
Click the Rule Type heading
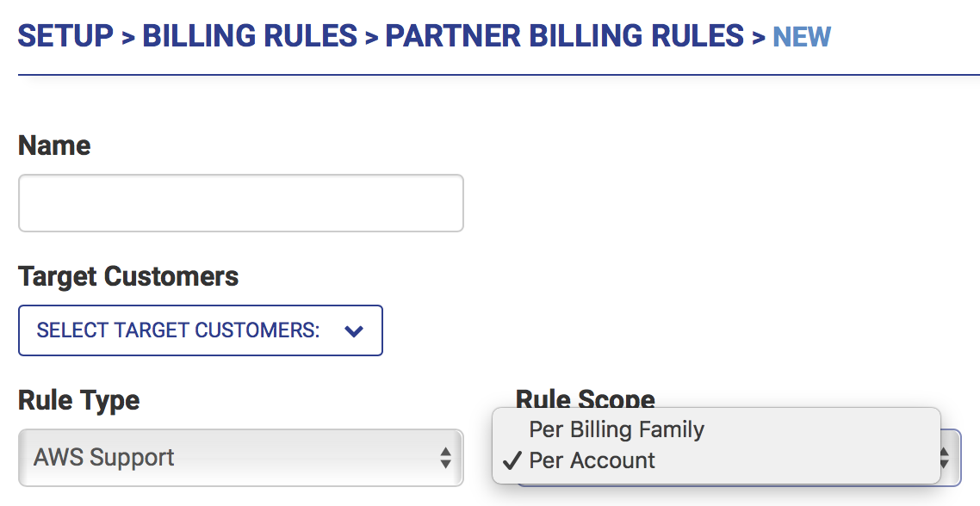78,400
